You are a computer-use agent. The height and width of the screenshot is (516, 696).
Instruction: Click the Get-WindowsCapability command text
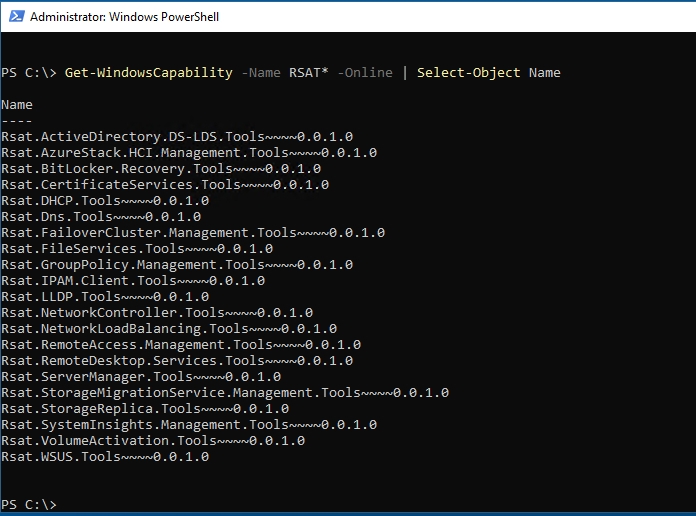coord(149,73)
